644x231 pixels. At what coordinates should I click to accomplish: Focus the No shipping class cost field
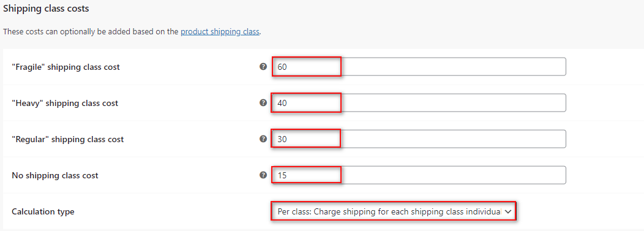click(x=419, y=175)
